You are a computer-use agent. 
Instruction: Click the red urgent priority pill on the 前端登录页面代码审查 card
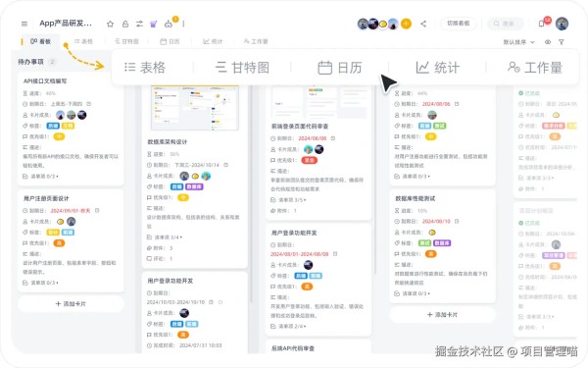point(310,160)
